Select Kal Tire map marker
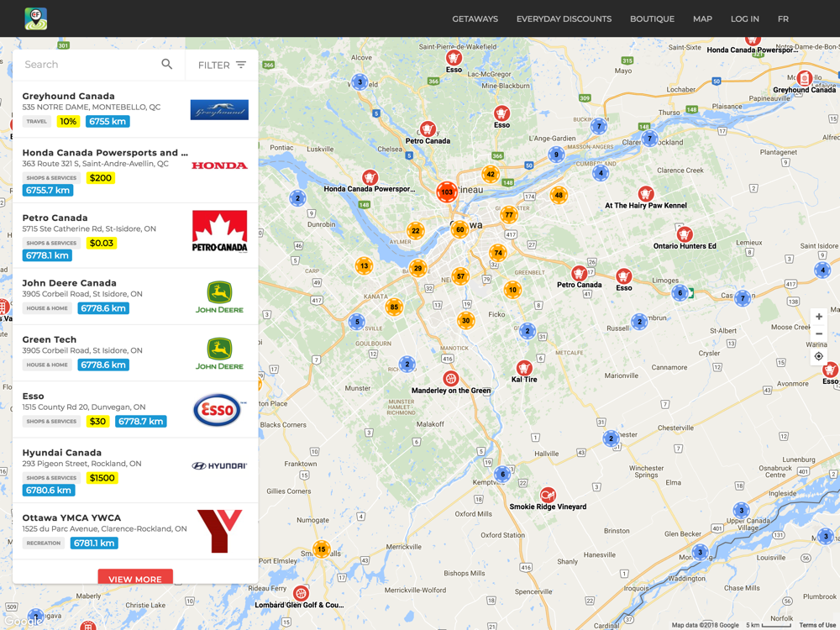This screenshot has width=840, height=630. pos(524,368)
